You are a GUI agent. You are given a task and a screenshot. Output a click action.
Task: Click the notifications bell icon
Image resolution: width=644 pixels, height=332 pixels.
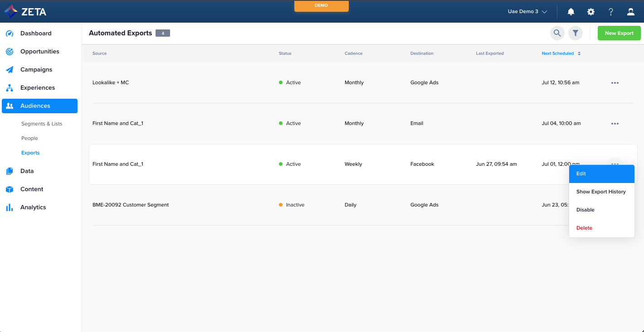pyautogui.click(x=571, y=12)
